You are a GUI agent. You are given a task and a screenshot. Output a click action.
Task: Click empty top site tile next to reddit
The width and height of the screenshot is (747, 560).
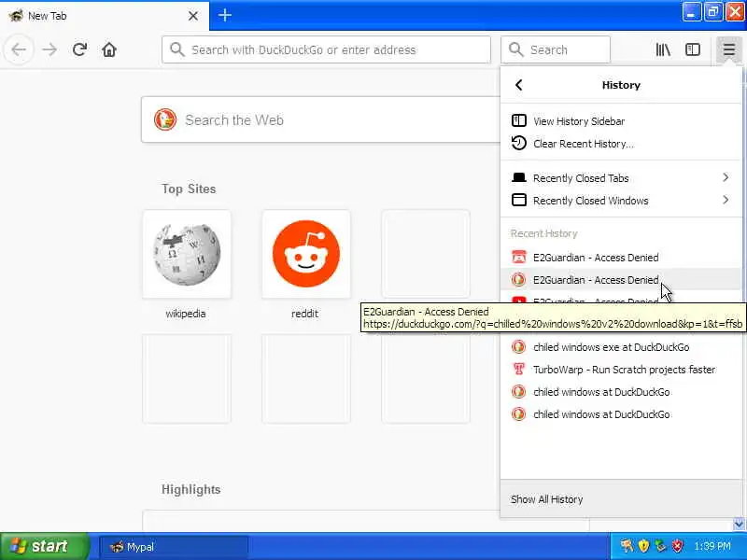click(x=426, y=254)
